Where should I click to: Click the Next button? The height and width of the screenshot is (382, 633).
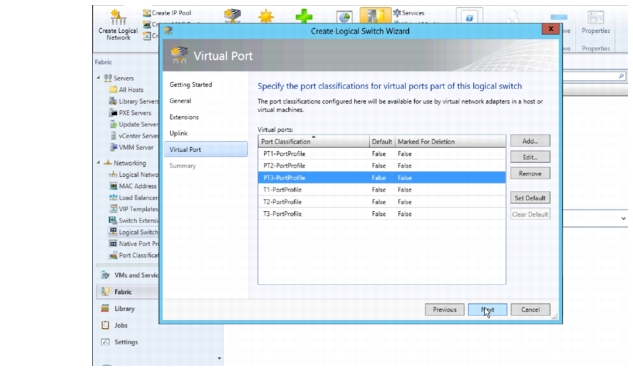pos(487,310)
